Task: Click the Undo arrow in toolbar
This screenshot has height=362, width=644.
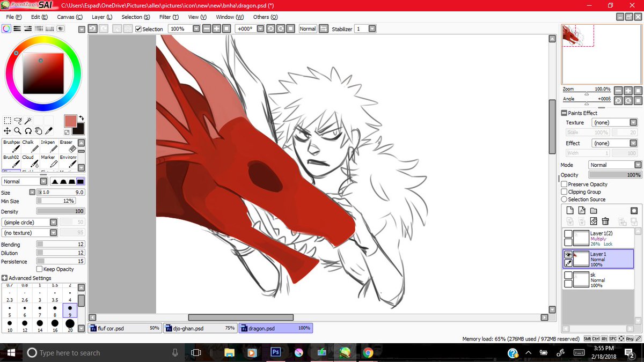Action: click(x=92, y=29)
